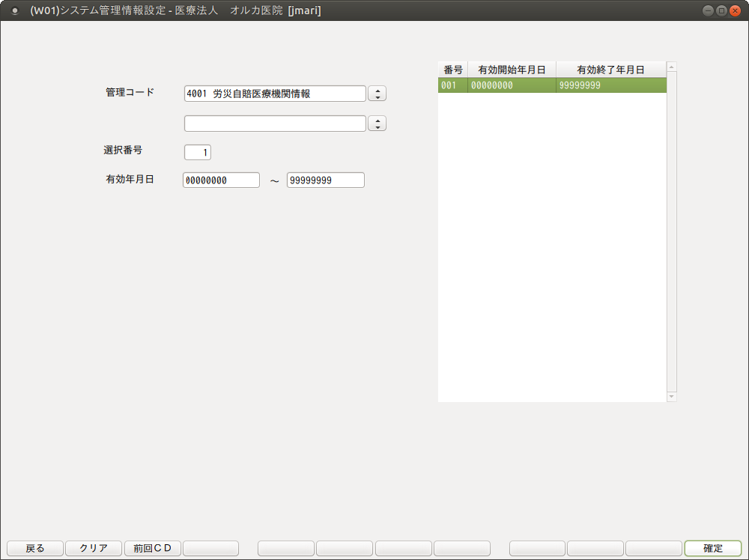This screenshot has width=749, height=560.
Task: Click the 有効開始年月日 column header
Action: [512, 70]
